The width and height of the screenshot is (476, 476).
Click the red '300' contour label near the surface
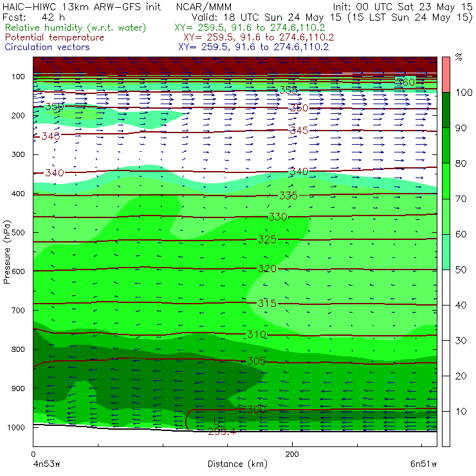[x=257, y=409]
